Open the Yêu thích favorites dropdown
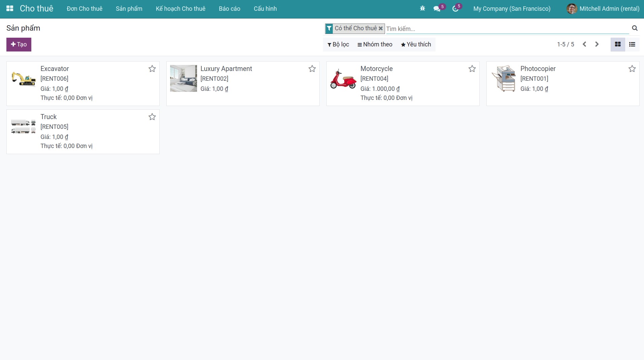 (416, 44)
